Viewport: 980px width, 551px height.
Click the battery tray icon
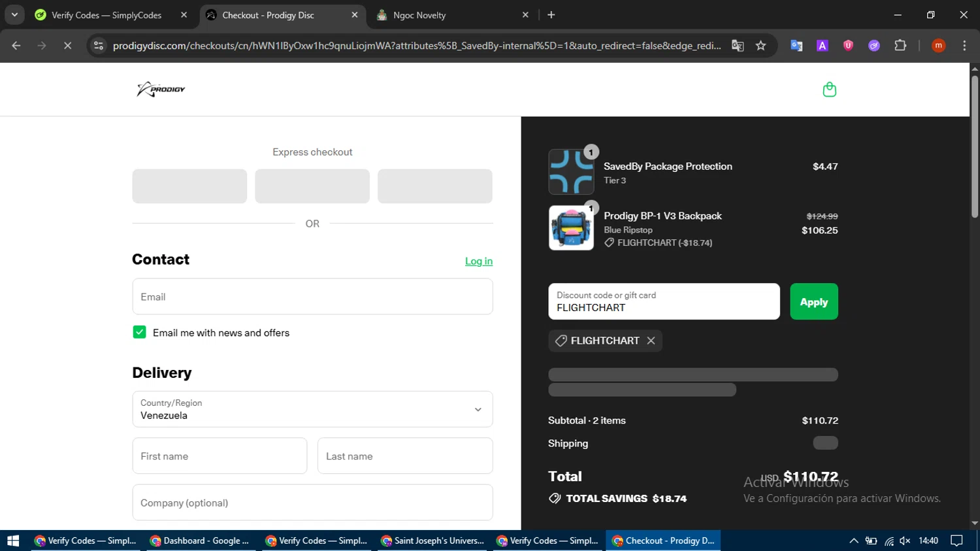[x=871, y=541]
